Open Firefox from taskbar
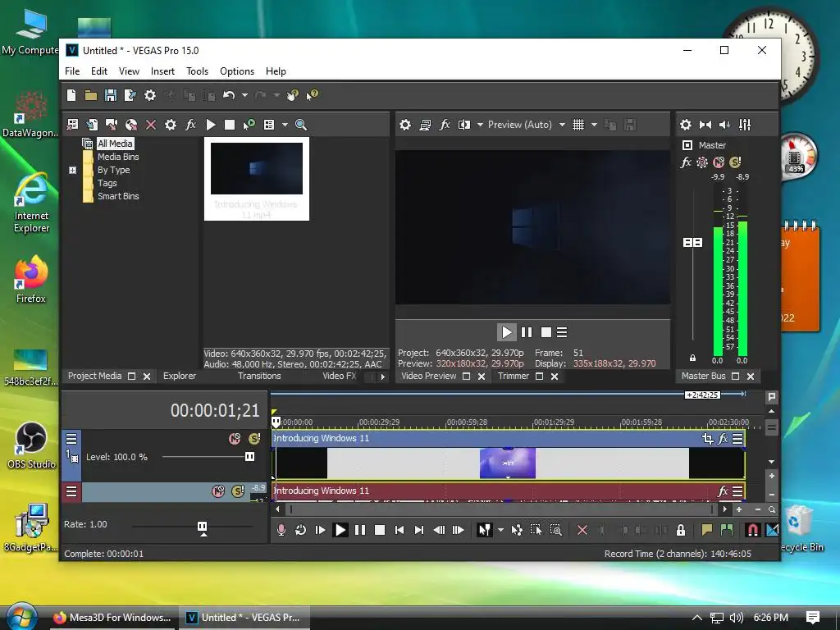This screenshot has width=840, height=630. tap(113, 618)
